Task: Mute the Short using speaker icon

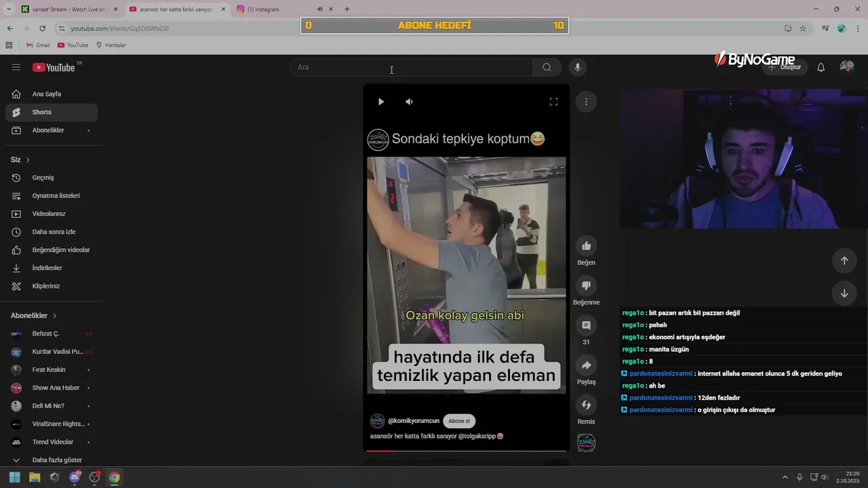Action: 409,102
